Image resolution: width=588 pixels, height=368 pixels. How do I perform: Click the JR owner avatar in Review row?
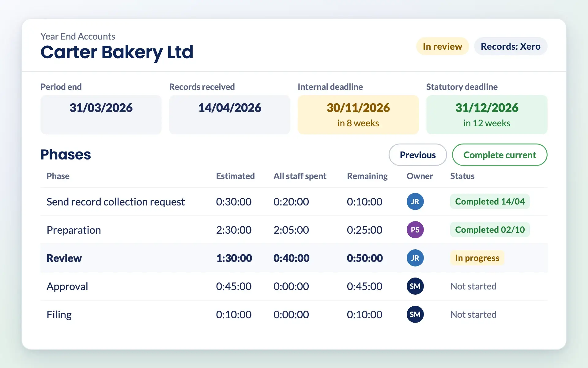pyautogui.click(x=415, y=258)
